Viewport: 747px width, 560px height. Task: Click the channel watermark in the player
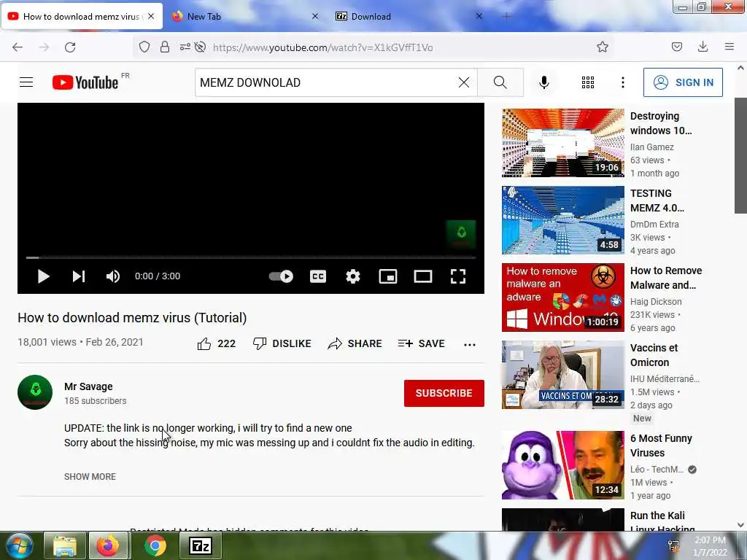[x=461, y=234]
